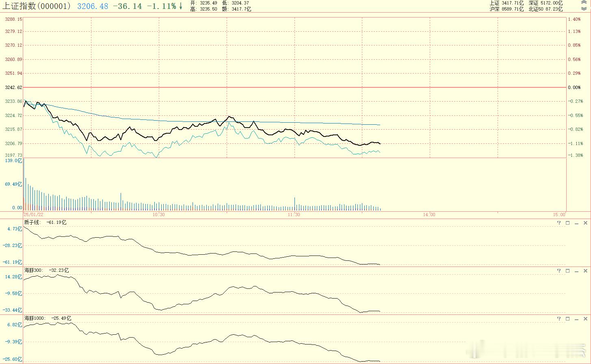
Task: Close the 海豚1000 indicator panel
Action: click(x=585, y=319)
